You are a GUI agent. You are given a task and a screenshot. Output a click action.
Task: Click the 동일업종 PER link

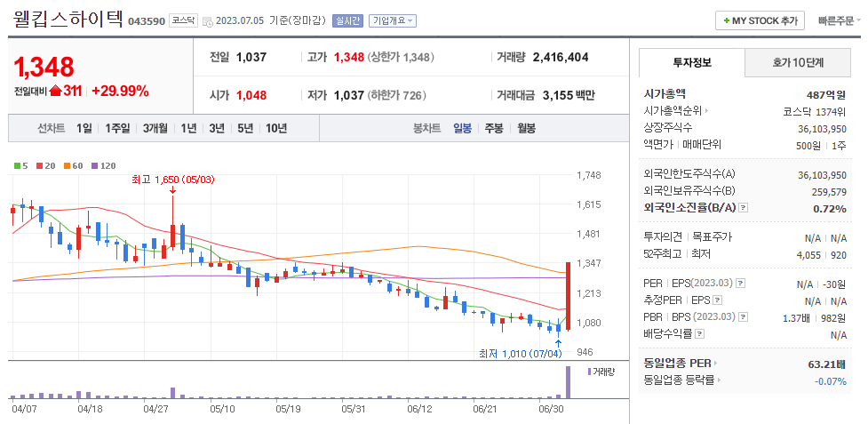(678, 364)
